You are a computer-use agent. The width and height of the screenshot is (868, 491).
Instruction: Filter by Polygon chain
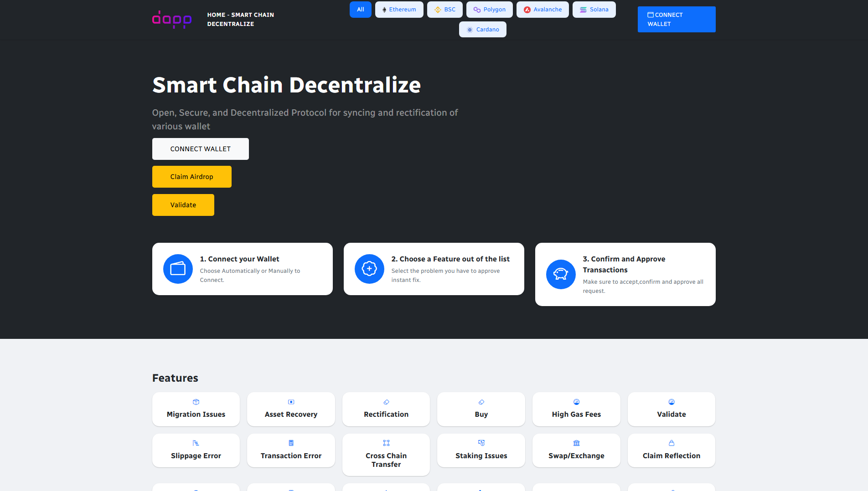pyautogui.click(x=489, y=10)
